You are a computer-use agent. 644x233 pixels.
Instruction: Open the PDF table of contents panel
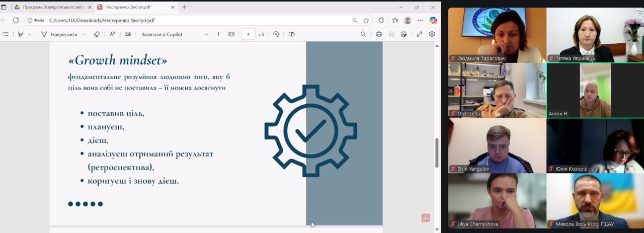pos(6,34)
